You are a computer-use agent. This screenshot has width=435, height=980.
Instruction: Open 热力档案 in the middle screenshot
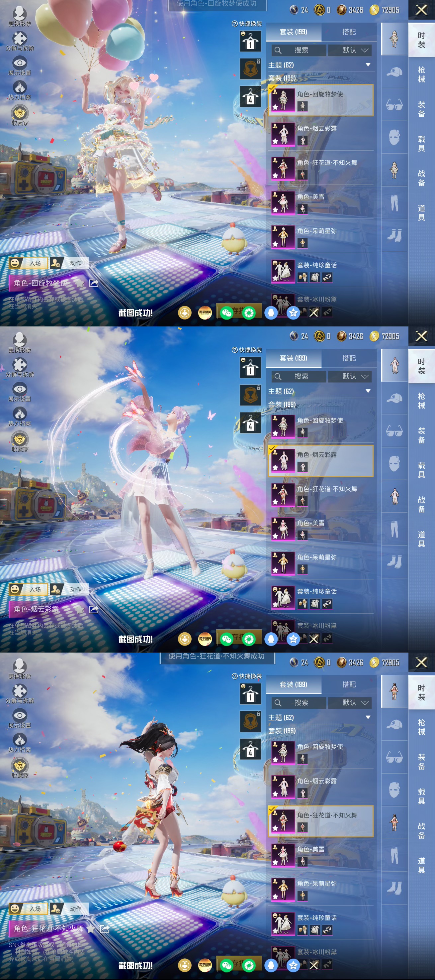(20, 417)
